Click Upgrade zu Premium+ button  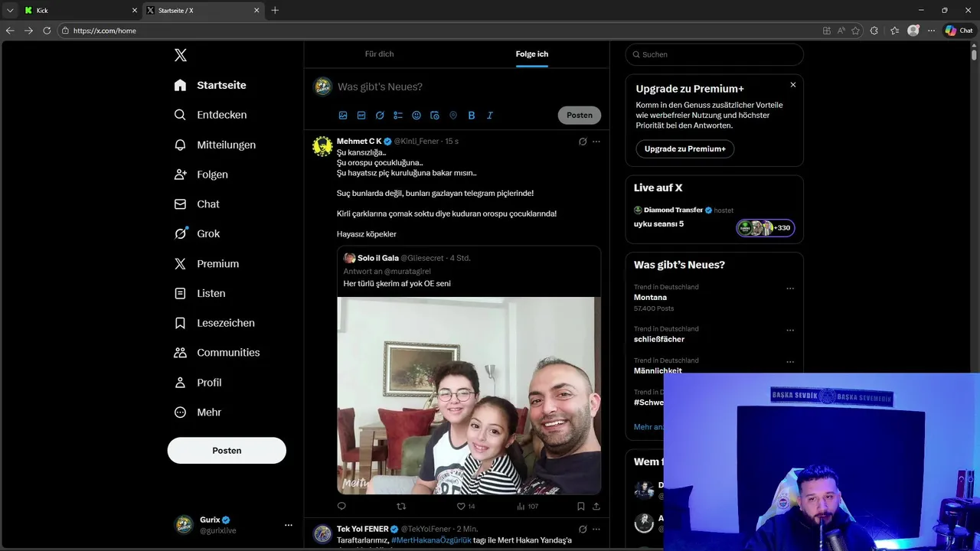click(685, 149)
